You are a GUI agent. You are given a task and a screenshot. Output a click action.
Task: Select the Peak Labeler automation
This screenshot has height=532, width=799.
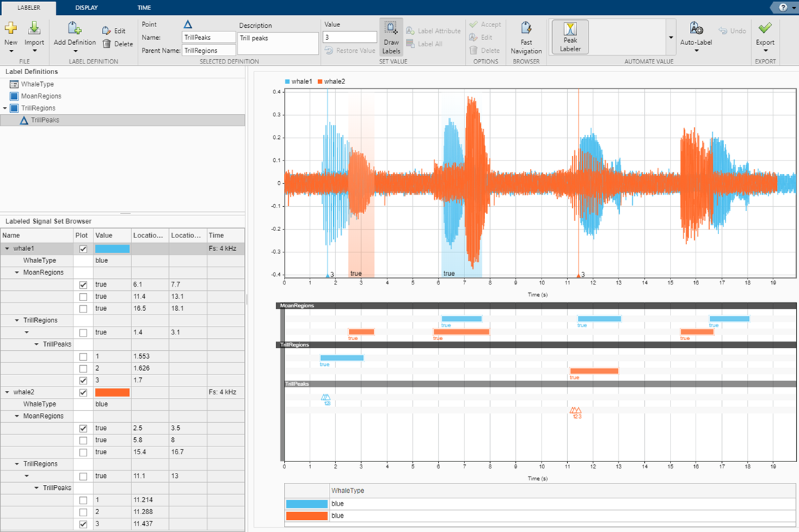click(570, 36)
